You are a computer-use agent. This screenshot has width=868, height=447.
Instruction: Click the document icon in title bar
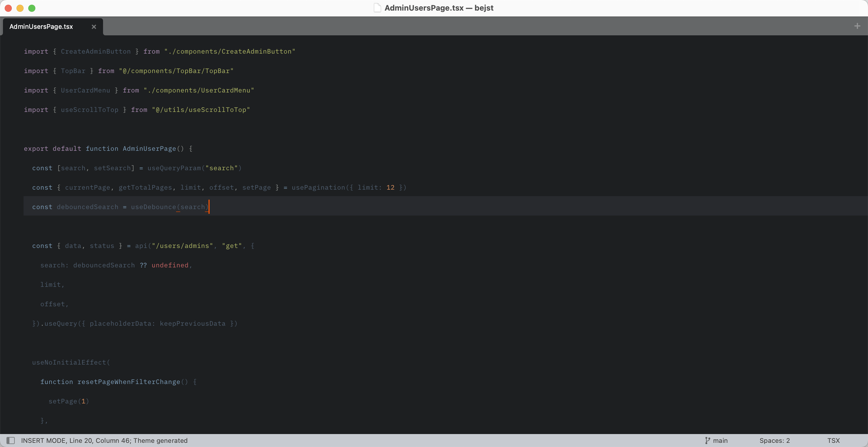click(377, 8)
